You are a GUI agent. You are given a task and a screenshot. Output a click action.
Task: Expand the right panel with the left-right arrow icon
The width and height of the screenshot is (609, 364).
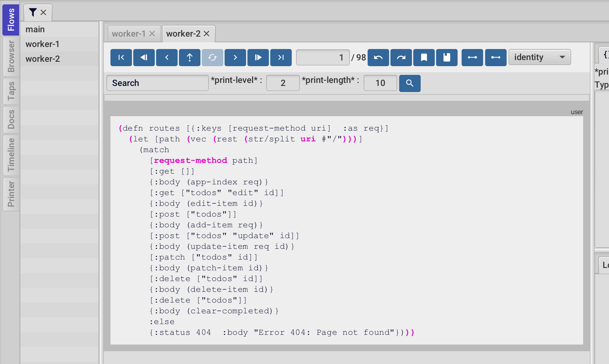[x=472, y=57]
